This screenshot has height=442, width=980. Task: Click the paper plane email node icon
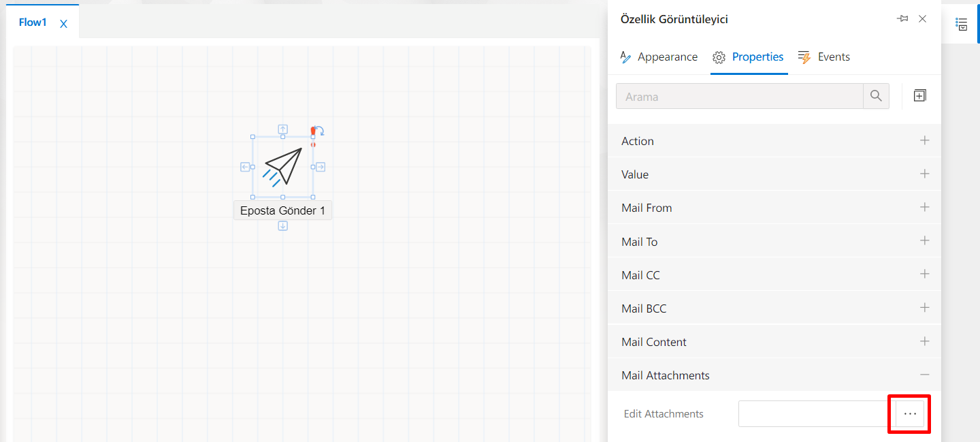283,167
